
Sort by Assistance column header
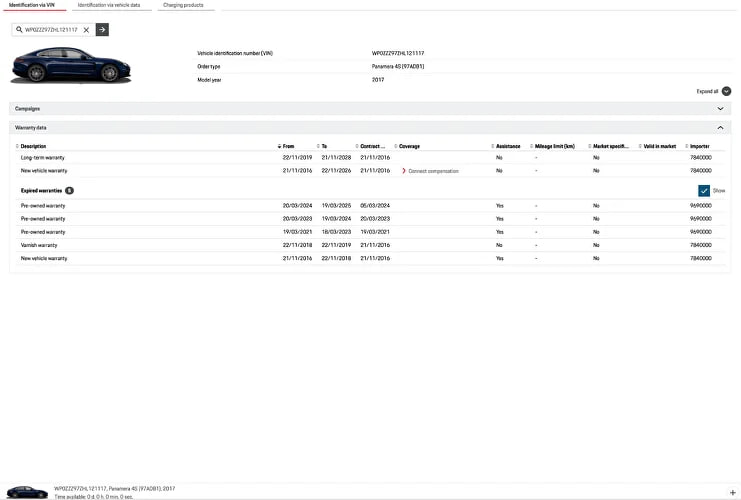click(x=506, y=146)
